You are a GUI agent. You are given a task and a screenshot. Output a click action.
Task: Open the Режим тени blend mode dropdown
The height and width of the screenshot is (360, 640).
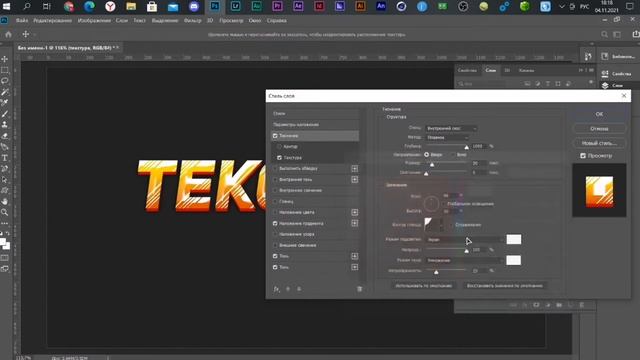click(x=464, y=260)
